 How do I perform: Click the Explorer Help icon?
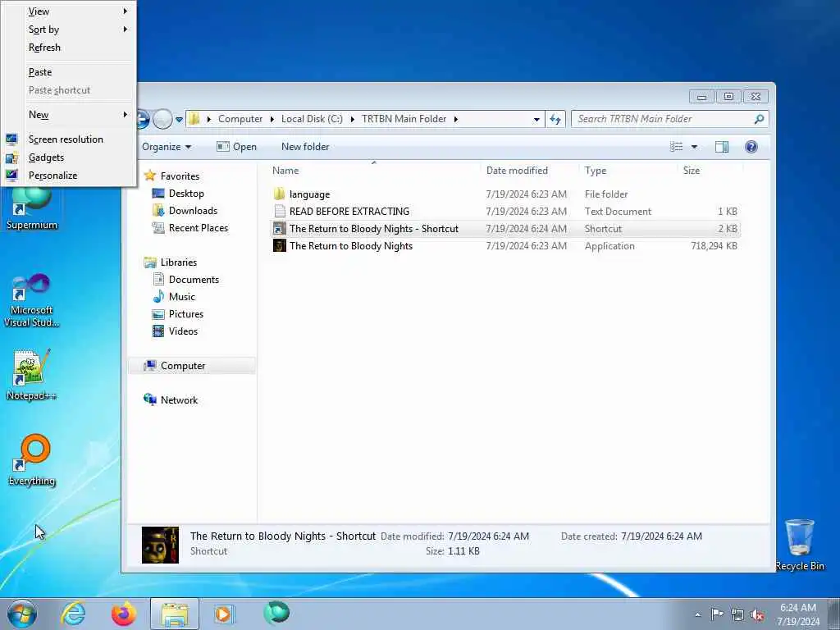751,147
